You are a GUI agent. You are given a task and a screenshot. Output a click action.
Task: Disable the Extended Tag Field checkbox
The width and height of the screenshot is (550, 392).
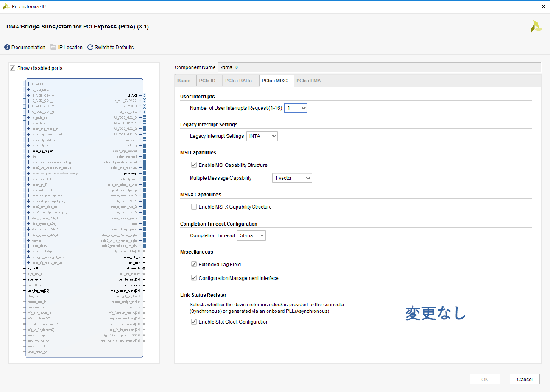(x=194, y=264)
